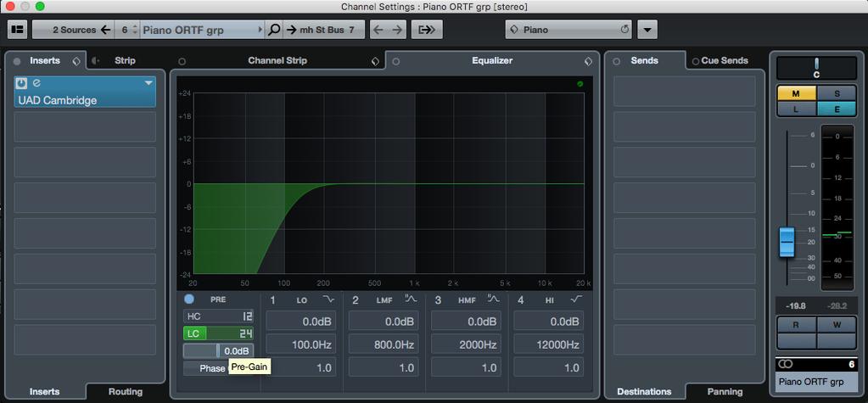Select band 2 LMF filter type icon

click(x=412, y=299)
